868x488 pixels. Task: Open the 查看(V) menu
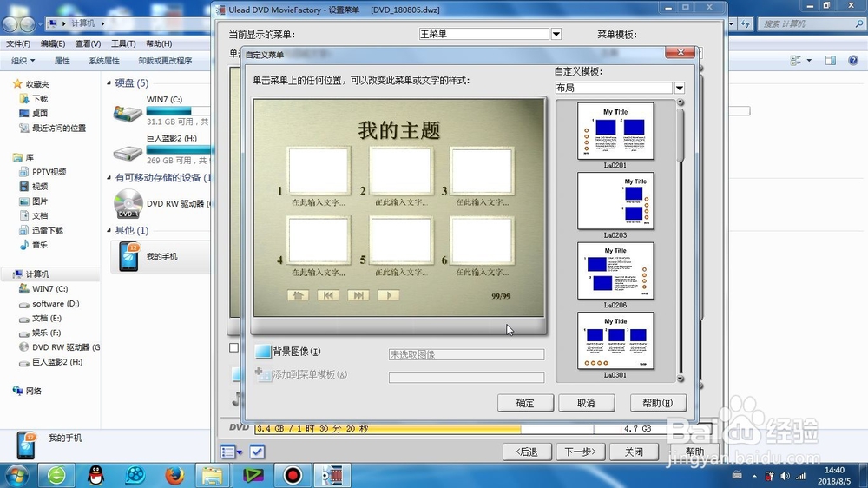88,43
